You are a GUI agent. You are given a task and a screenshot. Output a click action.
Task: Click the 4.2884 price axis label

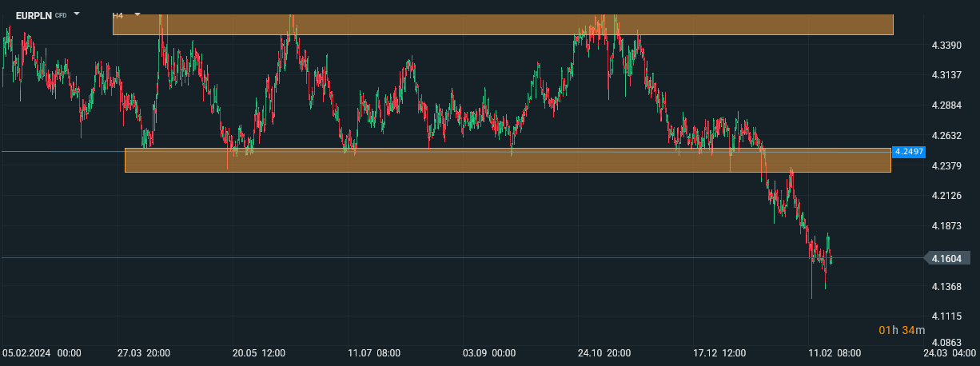point(946,105)
